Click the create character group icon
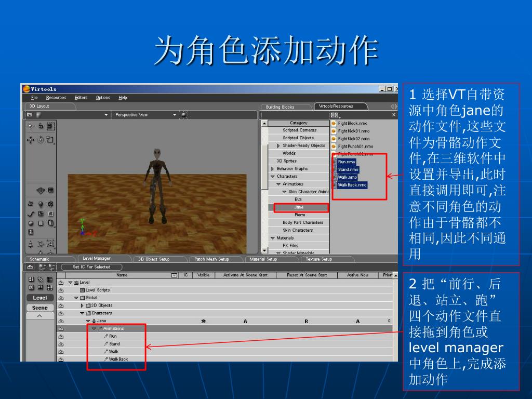The image size is (532, 399). coord(31,204)
